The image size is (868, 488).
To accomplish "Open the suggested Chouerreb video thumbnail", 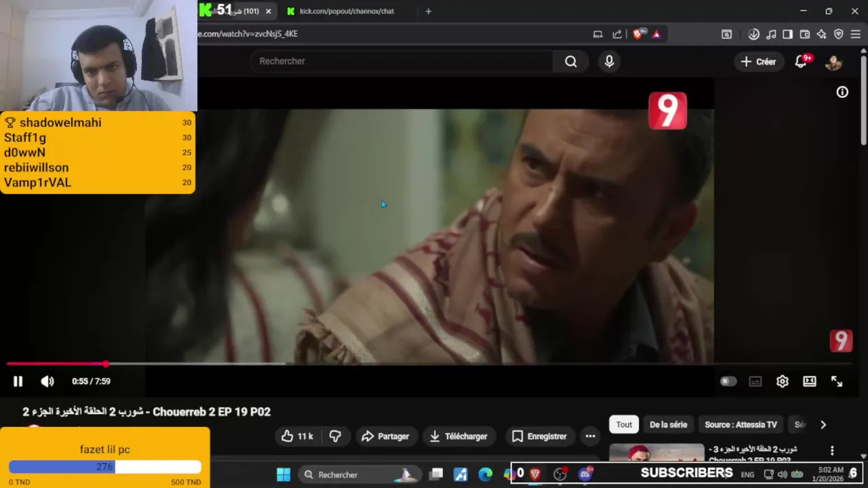I will tap(656, 453).
